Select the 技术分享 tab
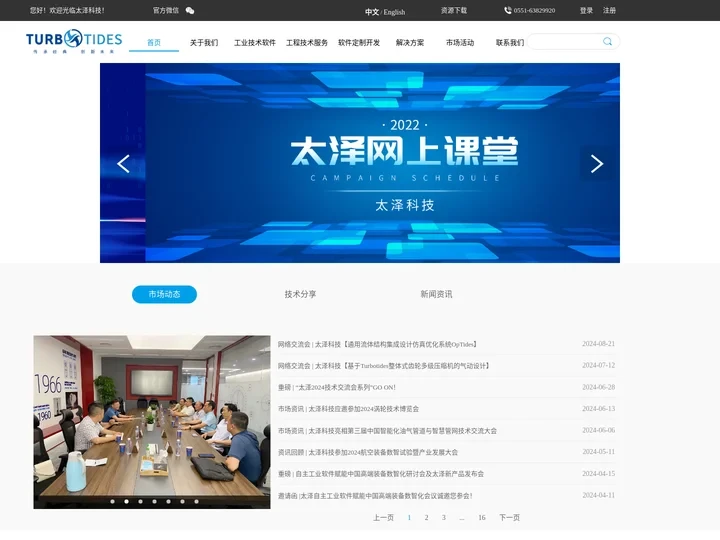720x540 pixels. pyautogui.click(x=300, y=294)
